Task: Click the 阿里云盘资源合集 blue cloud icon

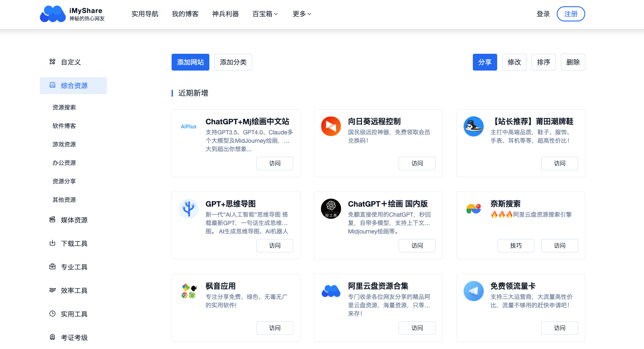Action: click(x=331, y=291)
